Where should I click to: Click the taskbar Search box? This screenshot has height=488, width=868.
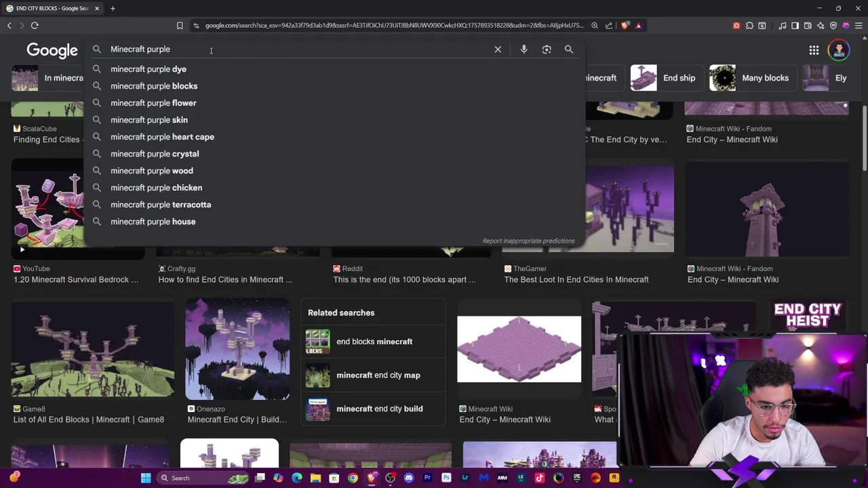pos(203,478)
